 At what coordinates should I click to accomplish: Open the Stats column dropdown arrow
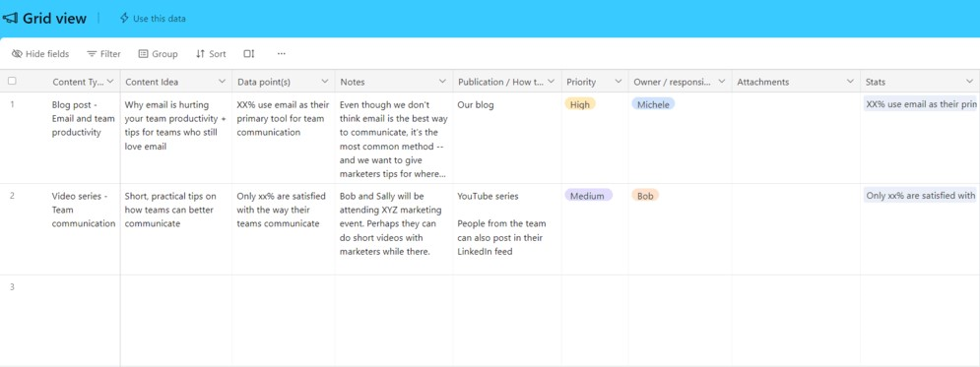(x=969, y=82)
